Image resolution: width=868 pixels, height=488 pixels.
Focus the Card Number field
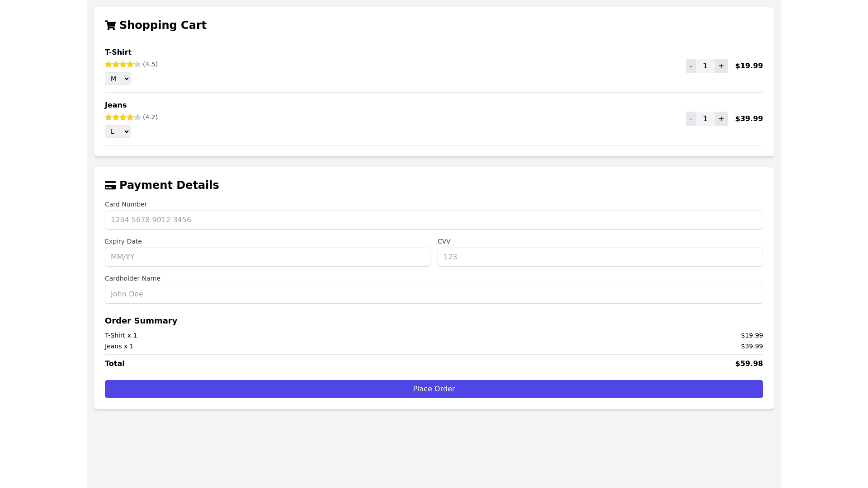[434, 220]
